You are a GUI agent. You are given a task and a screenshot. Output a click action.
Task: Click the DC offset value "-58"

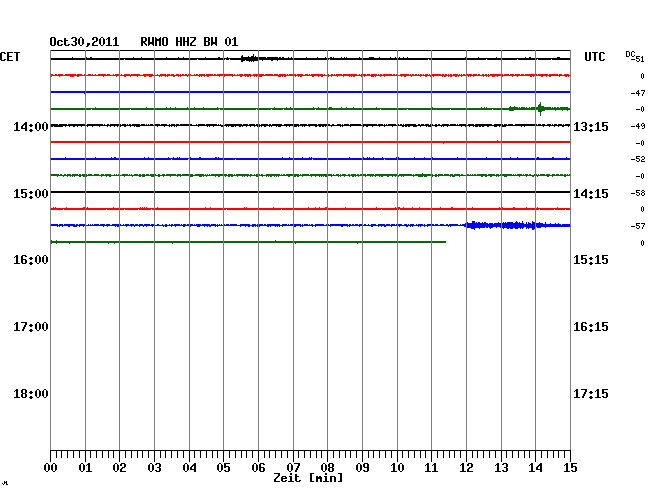tap(638, 193)
